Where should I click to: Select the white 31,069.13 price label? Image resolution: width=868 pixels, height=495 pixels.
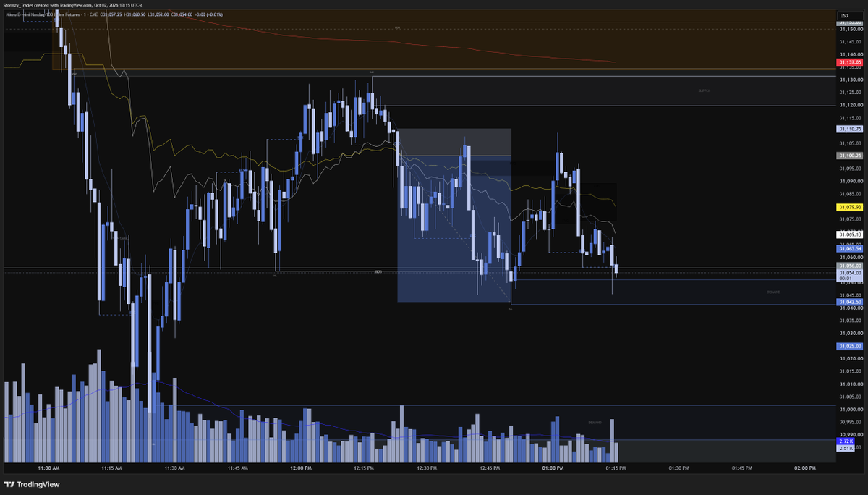click(x=849, y=235)
